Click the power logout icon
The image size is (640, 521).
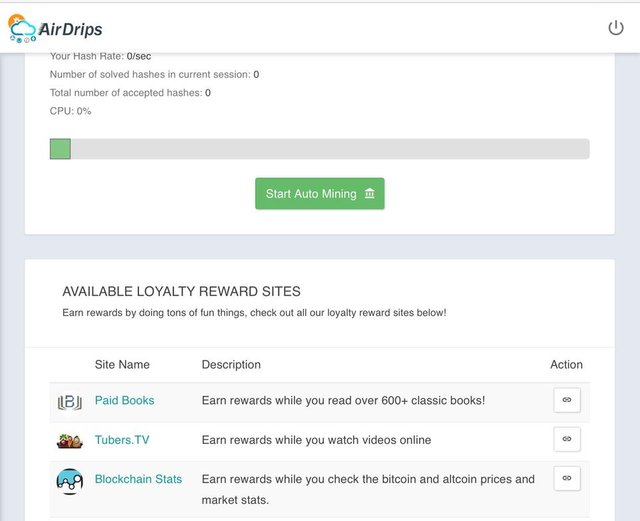[616, 28]
